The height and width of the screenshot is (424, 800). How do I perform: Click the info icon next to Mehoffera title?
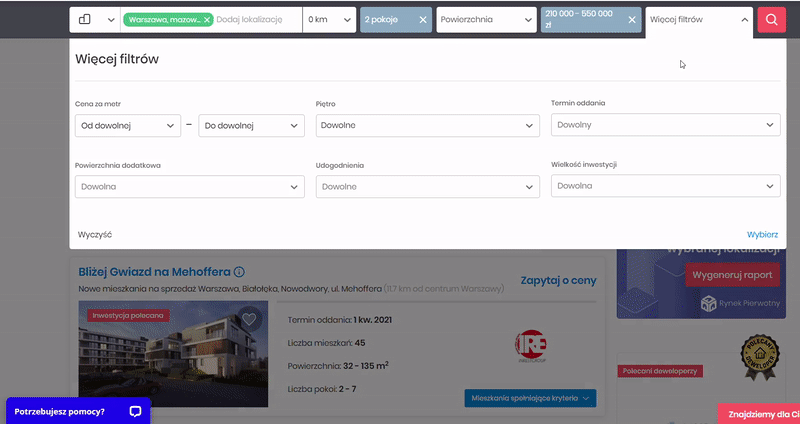(x=239, y=272)
